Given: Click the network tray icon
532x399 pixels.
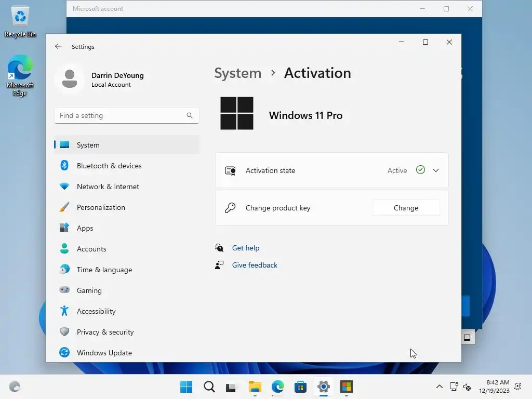Looking at the screenshot, I should [x=454, y=387].
